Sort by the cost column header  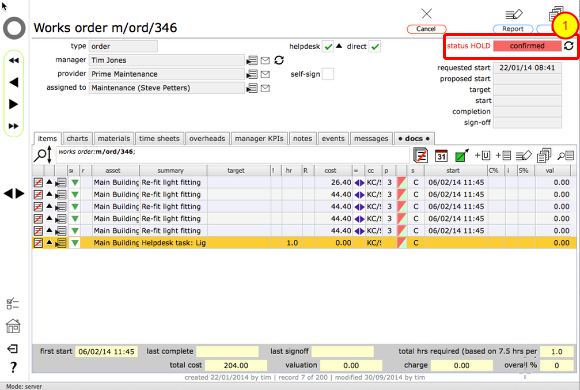click(330, 171)
